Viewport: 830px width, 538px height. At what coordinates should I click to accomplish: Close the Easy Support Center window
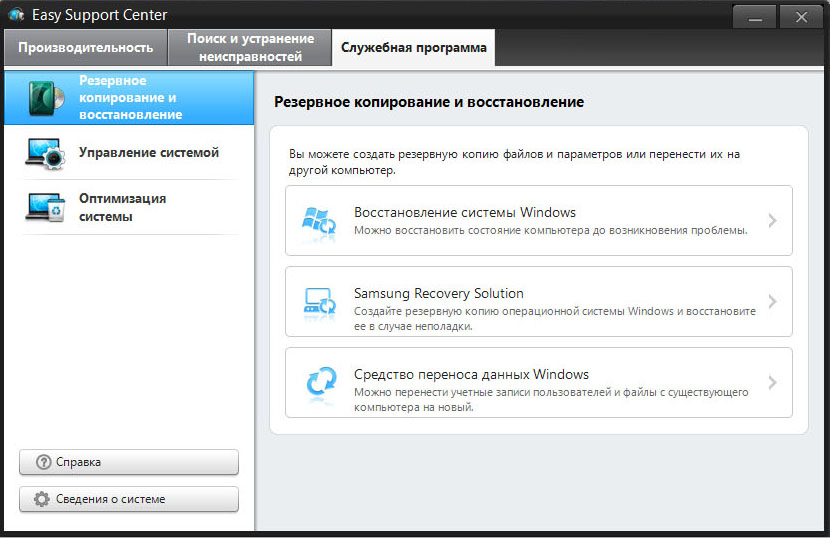(801, 17)
